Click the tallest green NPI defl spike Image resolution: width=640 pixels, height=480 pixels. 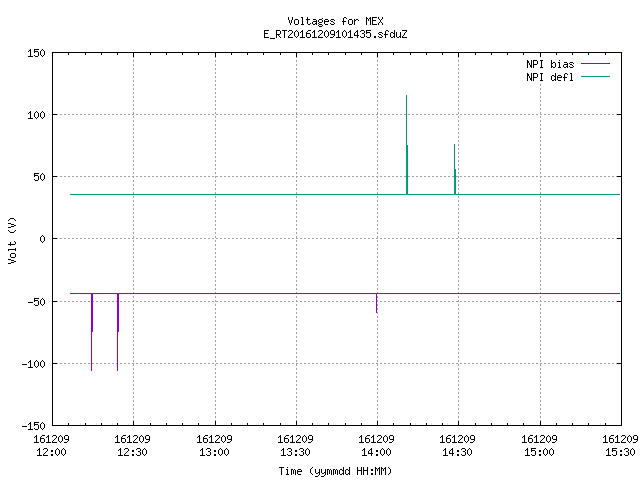click(x=407, y=145)
